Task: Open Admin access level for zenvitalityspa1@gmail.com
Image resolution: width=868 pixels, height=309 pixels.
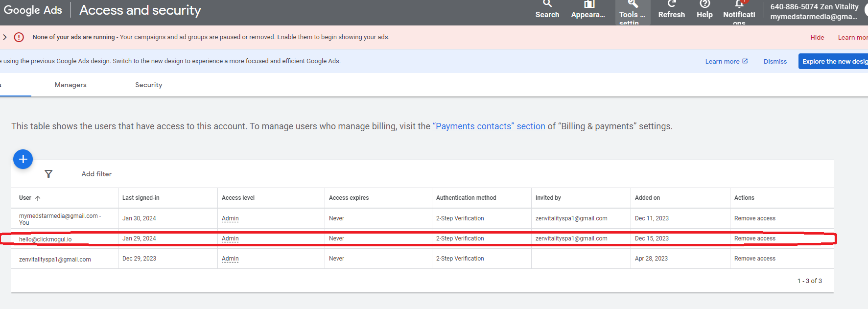Action: pyautogui.click(x=230, y=259)
